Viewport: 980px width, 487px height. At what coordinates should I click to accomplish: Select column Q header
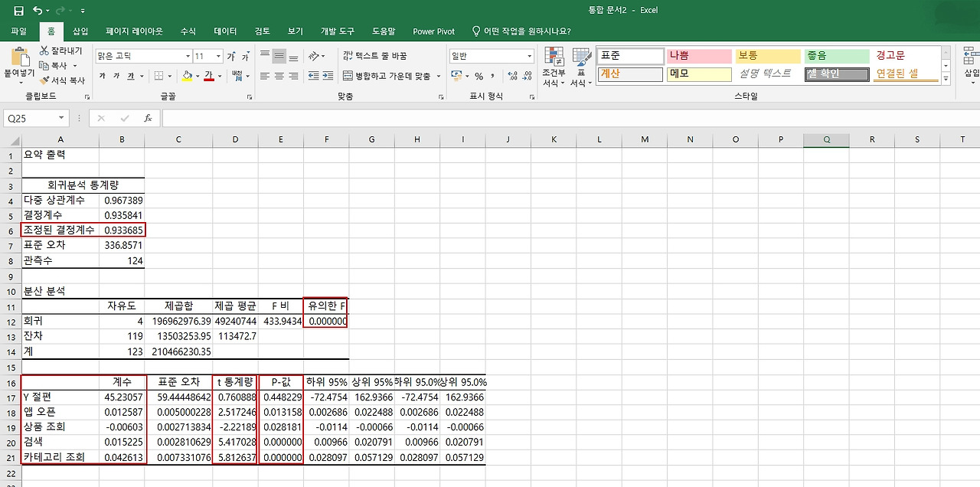pos(826,139)
